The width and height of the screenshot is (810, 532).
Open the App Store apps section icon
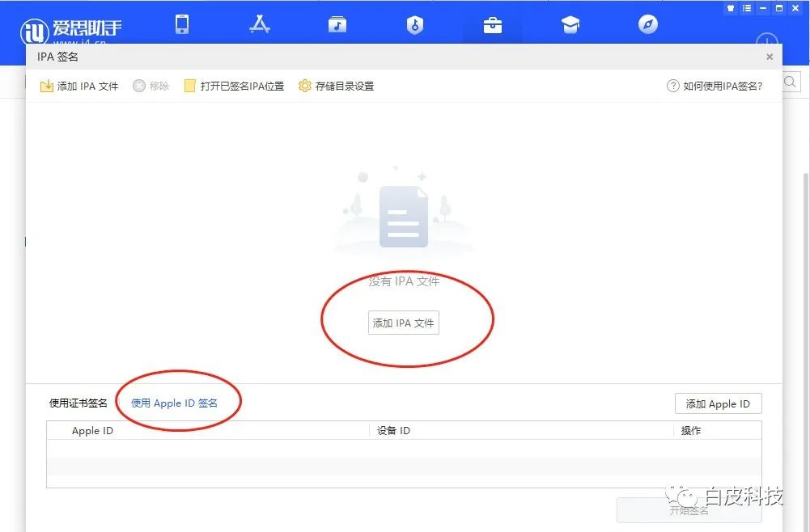click(x=259, y=24)
